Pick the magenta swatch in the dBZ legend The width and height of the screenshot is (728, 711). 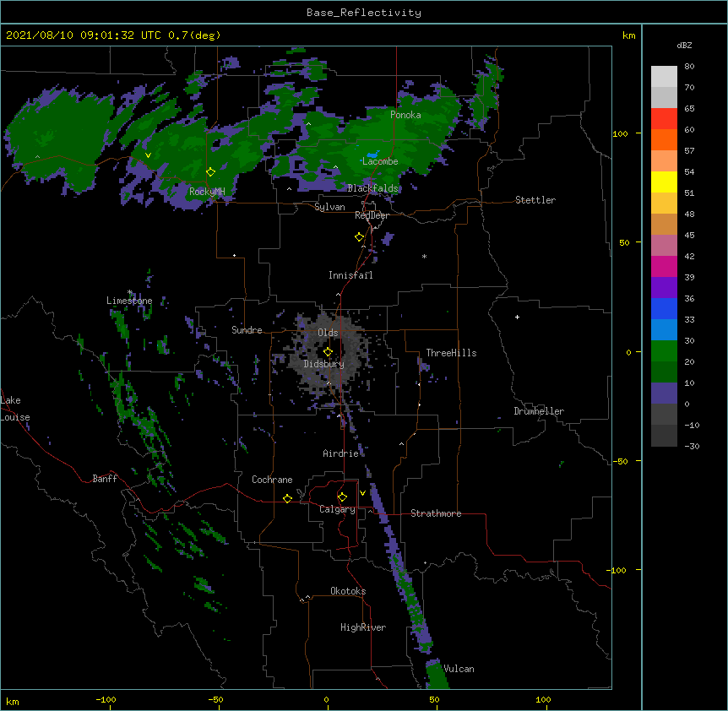coord(664,266)
